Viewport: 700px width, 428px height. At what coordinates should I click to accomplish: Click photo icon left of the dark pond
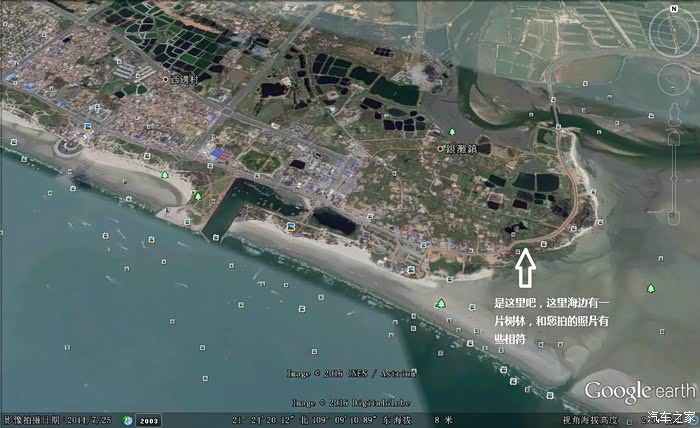pyautogui.click(x=291, y=227)
